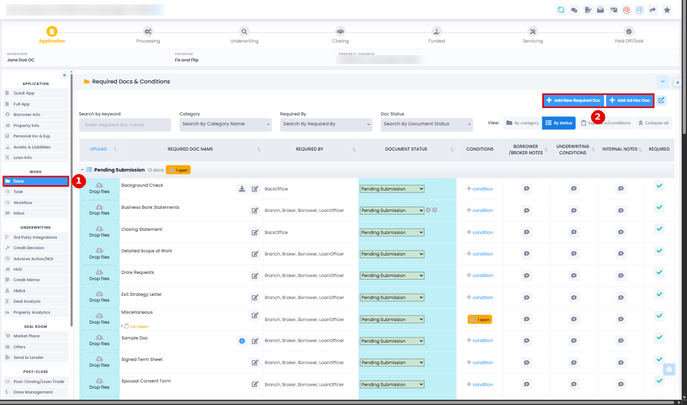This screenshot has width=687, height=405.
Task: Download the Background Check document
Action: [242, 189]
